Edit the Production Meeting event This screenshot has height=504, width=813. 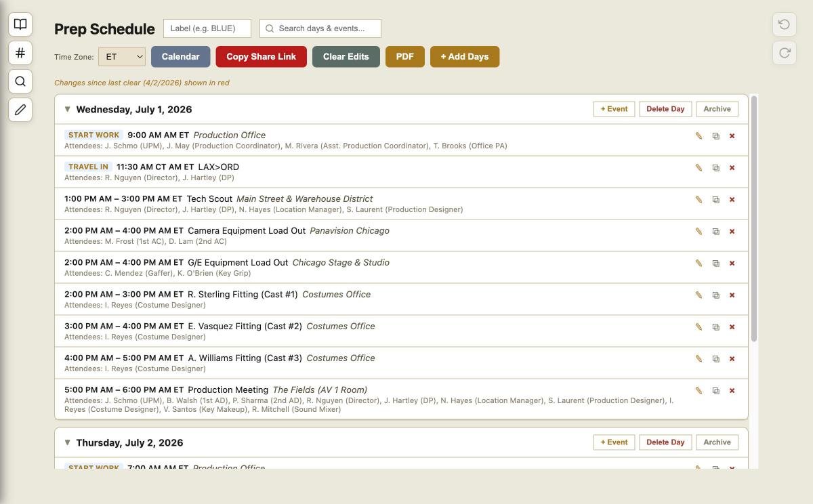[x=699, y=391]
